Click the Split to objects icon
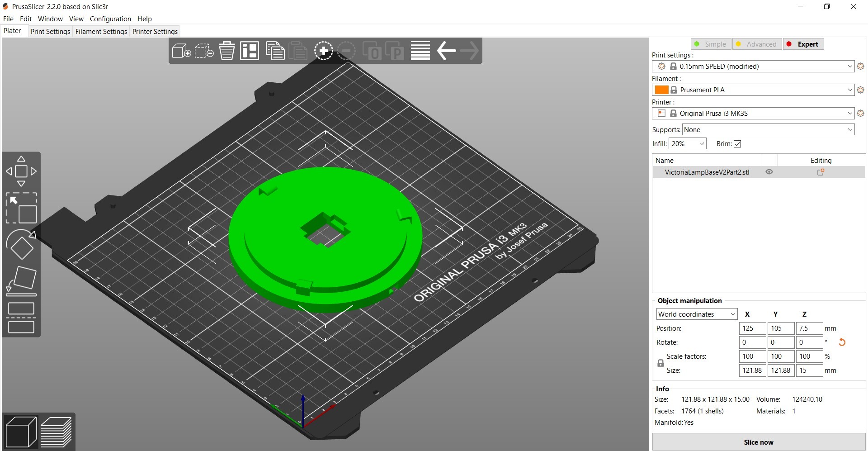This screenshot has width=868, height=451. (372, 51)
